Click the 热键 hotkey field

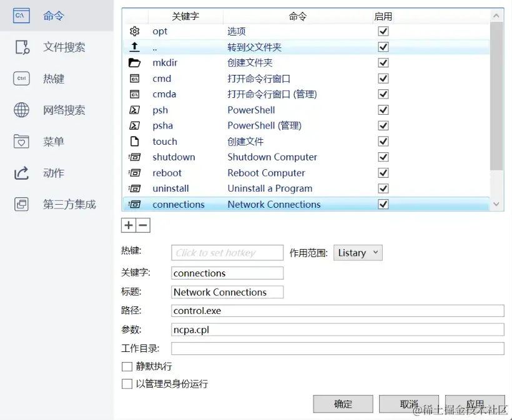click(227, 253)
